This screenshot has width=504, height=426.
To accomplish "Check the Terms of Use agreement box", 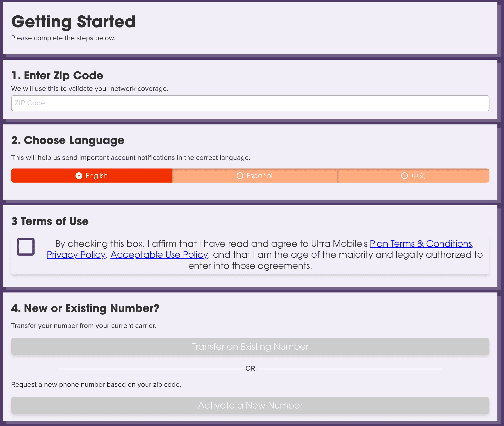I will click(26, 247).
